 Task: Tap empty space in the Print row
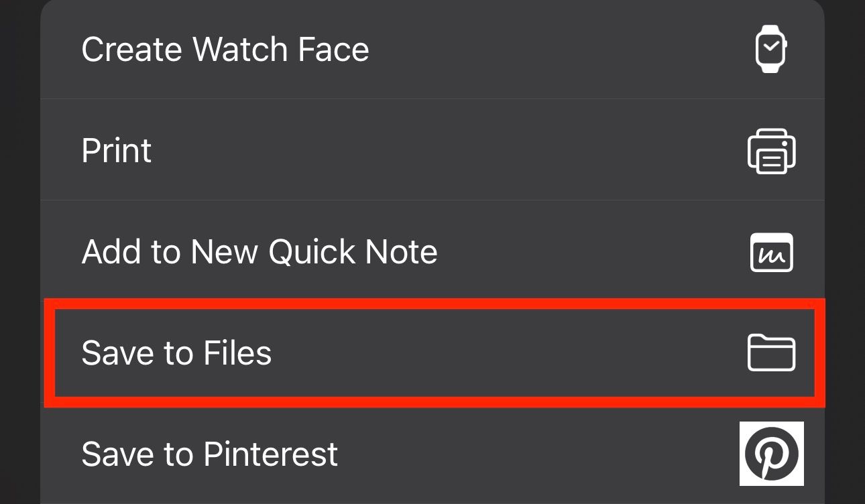[x=469, y=150]
